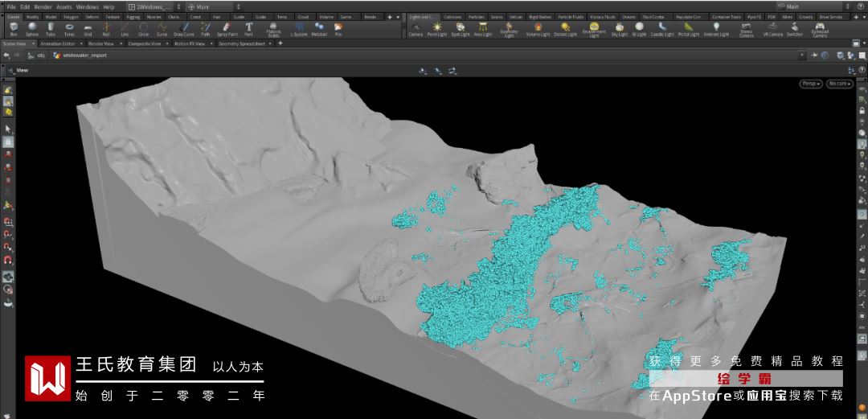Click the obj path segment

click(x=37, y=55)
